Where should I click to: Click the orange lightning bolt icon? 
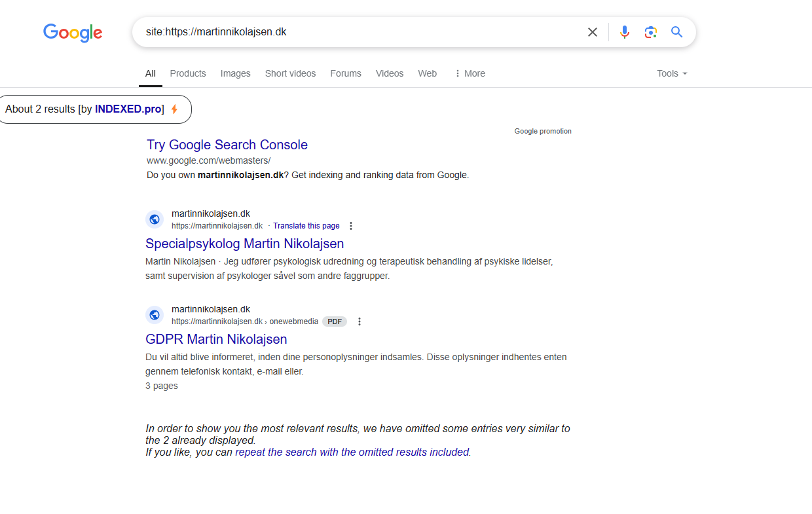174,109
